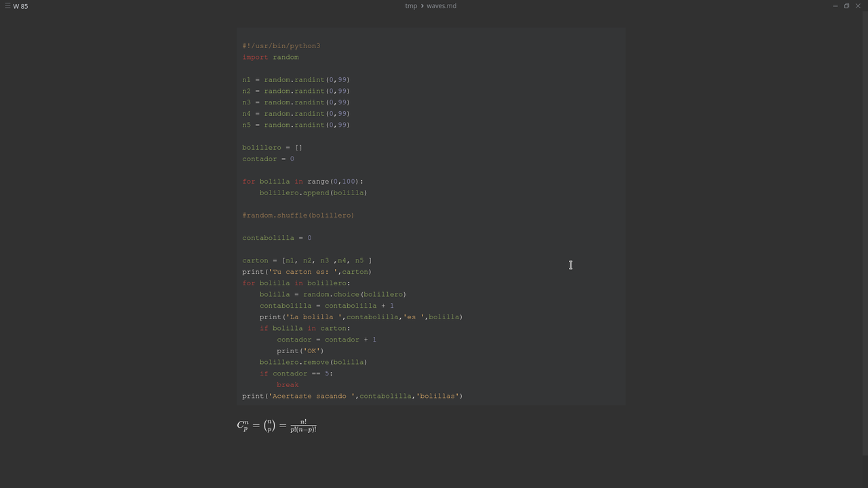Place cursor in bolillero = [] line
This screenshot has height=488, width=868.
pyautogui.click(x=272, y=148)
